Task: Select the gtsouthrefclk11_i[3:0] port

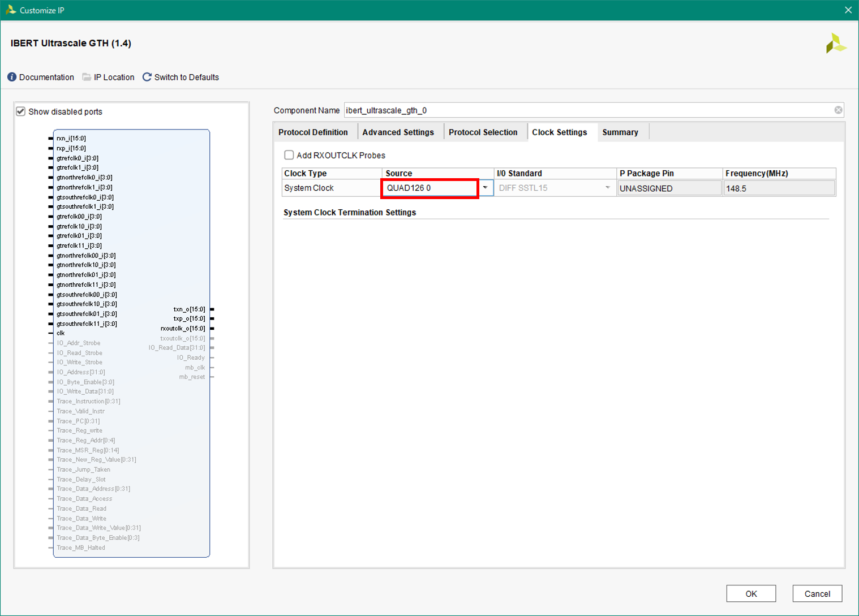Action: pyautogui.click(x=87, y=324)
